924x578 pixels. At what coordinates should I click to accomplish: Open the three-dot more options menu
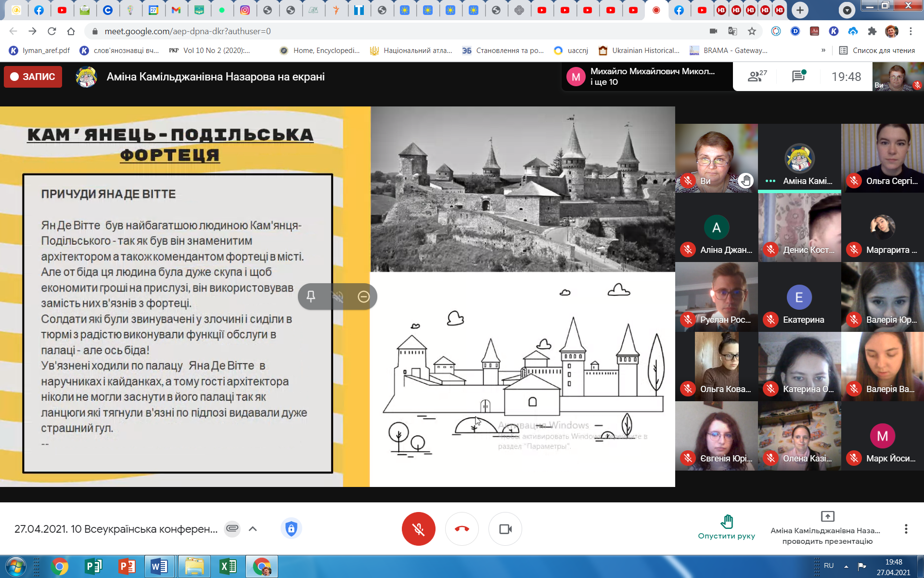906,529
